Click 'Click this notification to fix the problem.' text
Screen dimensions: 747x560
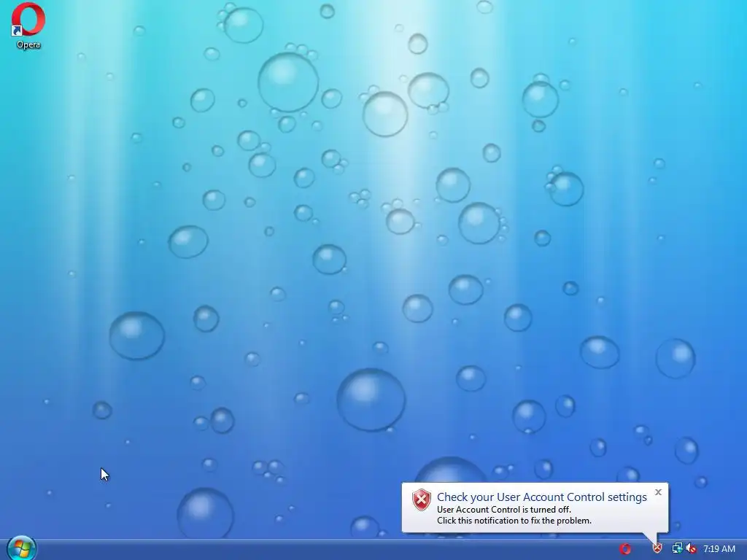point(514,521)
